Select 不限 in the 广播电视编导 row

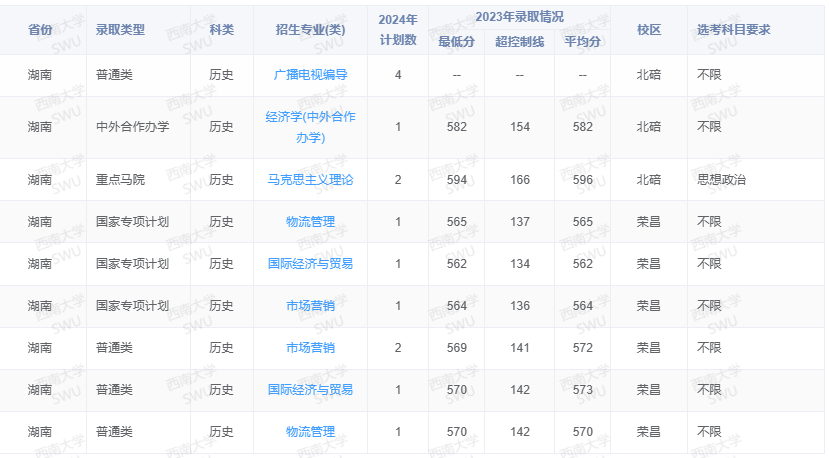tap(709, 75)
